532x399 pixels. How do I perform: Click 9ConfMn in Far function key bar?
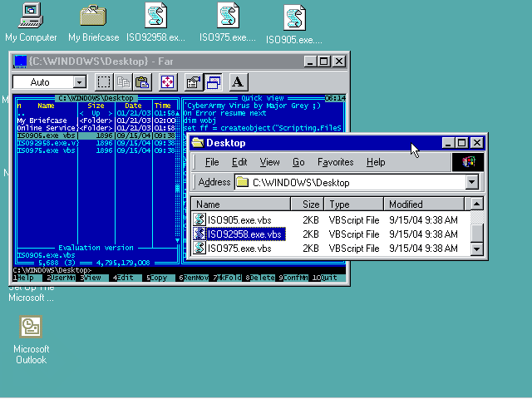click(293, 278)
